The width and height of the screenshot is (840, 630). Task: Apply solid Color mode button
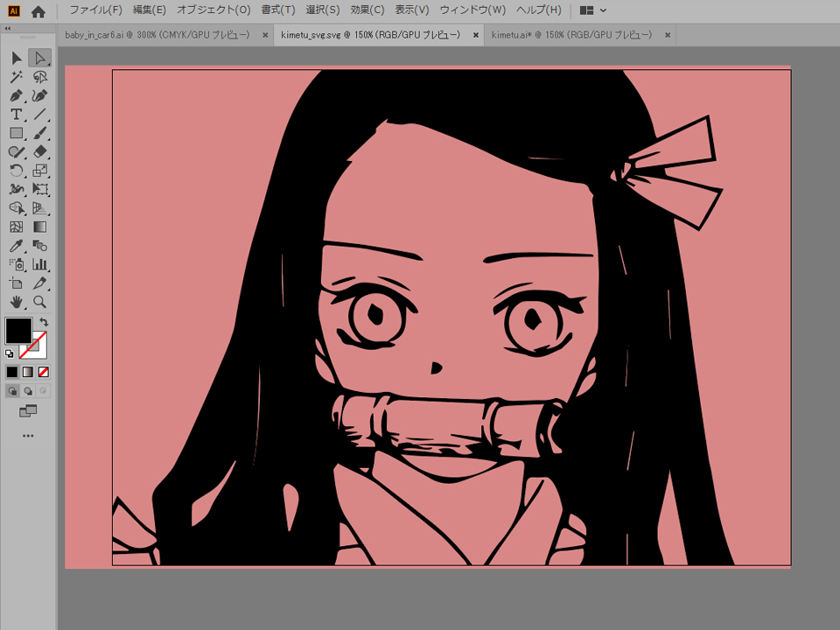[11, 372]
